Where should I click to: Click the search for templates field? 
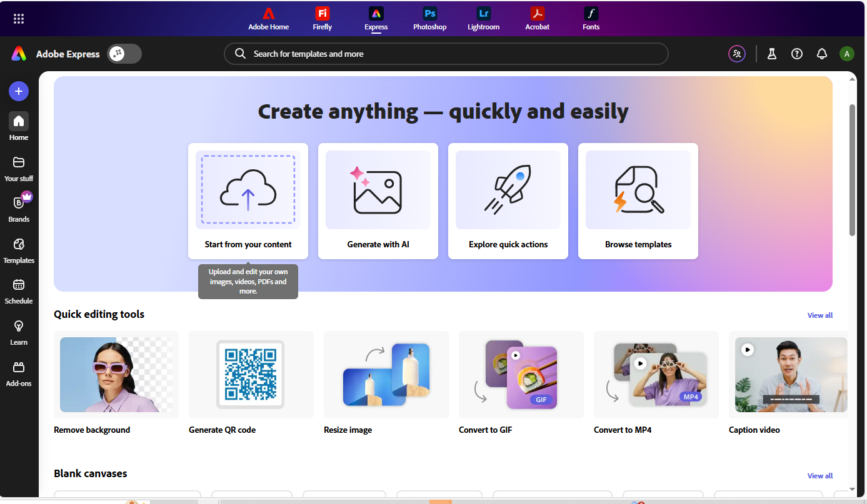446,54
